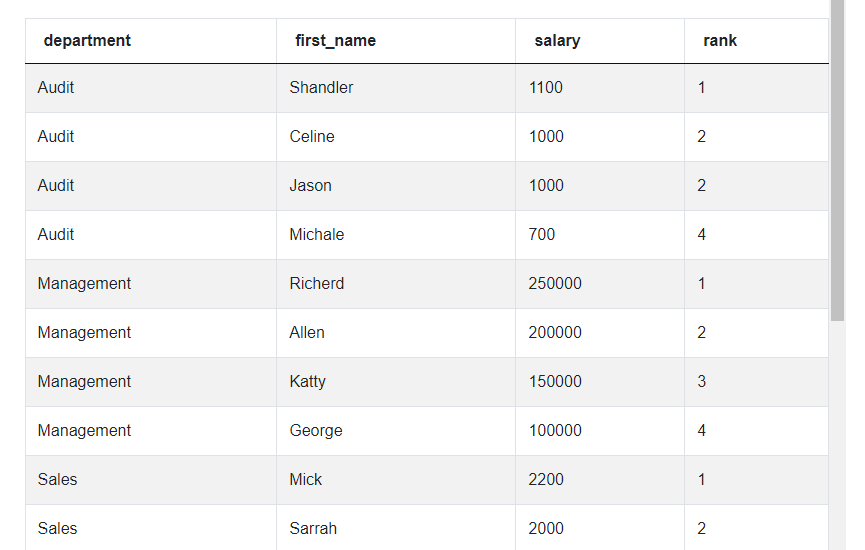Click the salary column header

(x=557, y=41)
